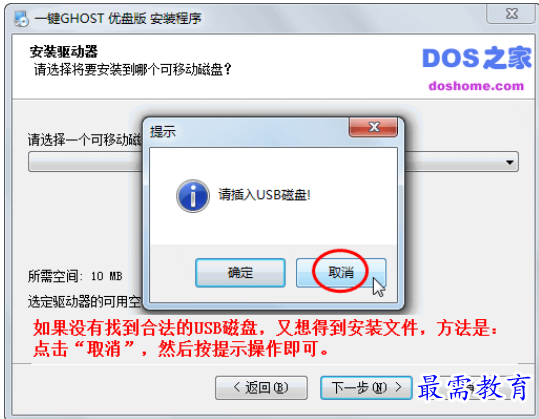Viewport: 539px width, 419px height.
Task: Go back with 返回(B) button
Action: [x=261, y=388]
